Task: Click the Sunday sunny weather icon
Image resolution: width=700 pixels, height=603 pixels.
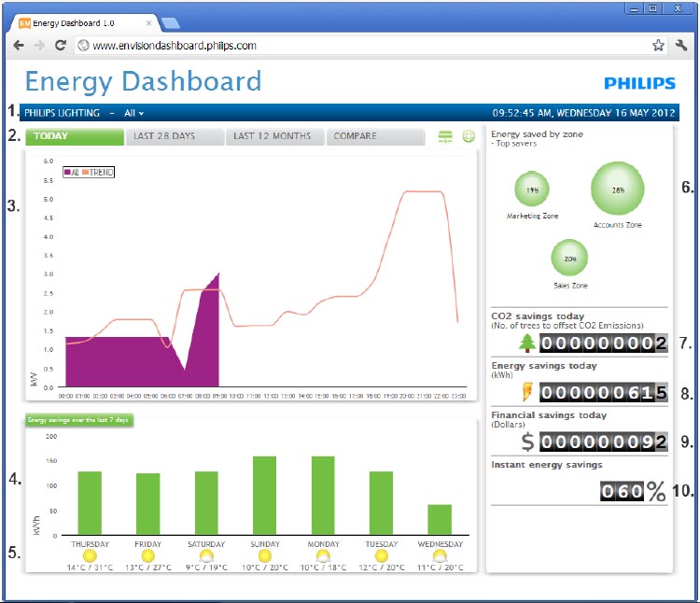Action: click(x=265, y=556)
